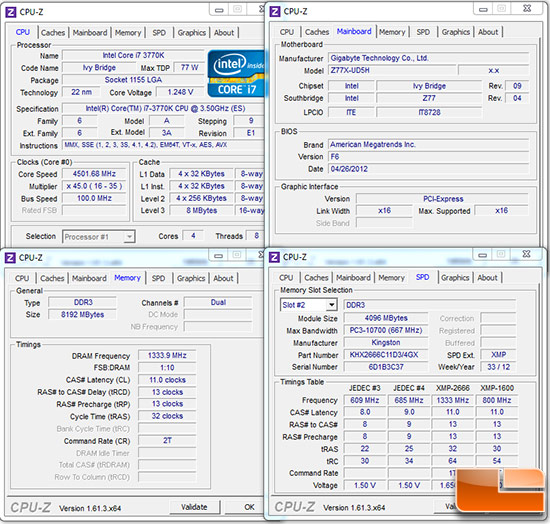Select Caches tab in Mainboard window
Viewport: 550px width, 524px height.
tap(317, 32)
